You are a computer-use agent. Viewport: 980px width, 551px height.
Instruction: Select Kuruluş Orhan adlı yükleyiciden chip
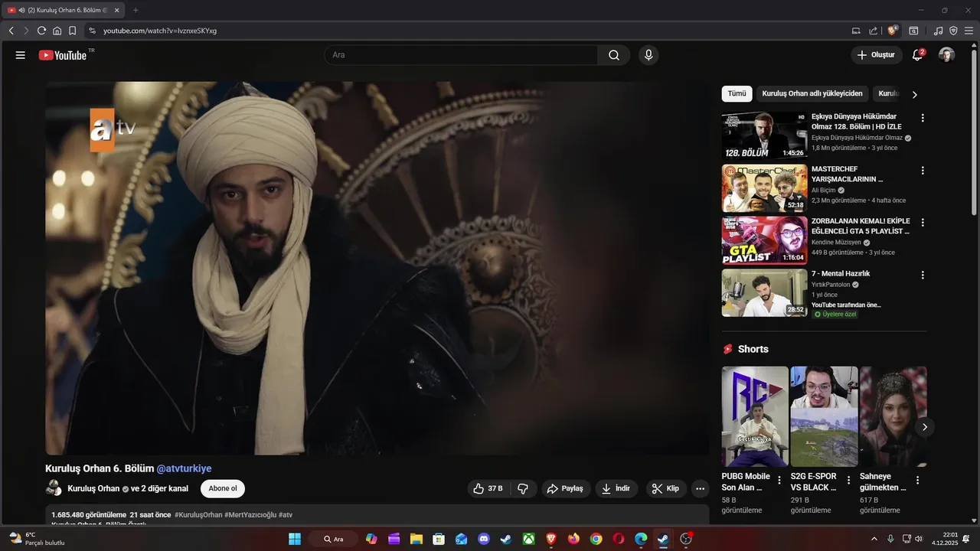pos(812,93)
